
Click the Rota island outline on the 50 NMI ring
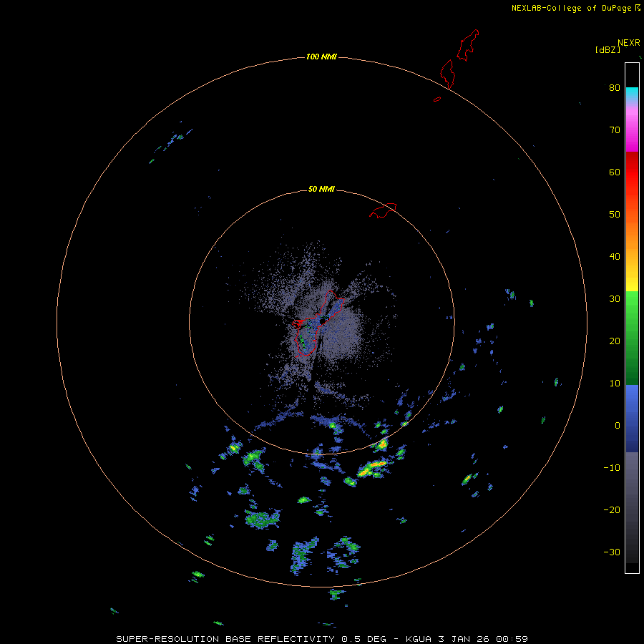(x=383, y=210)
